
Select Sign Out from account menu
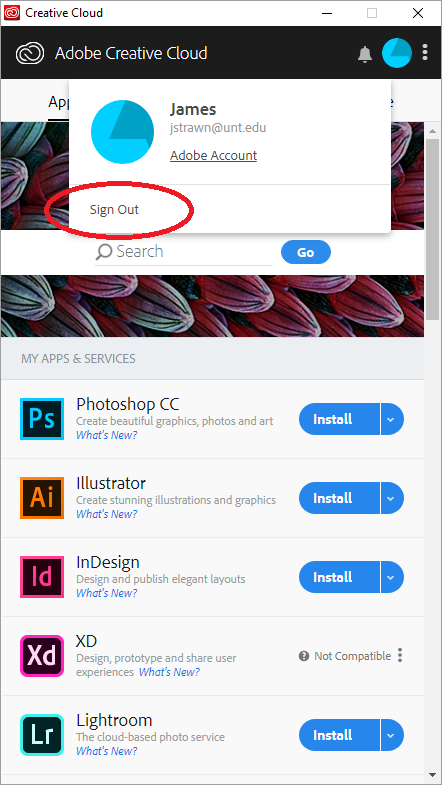(x=114, y=210)
